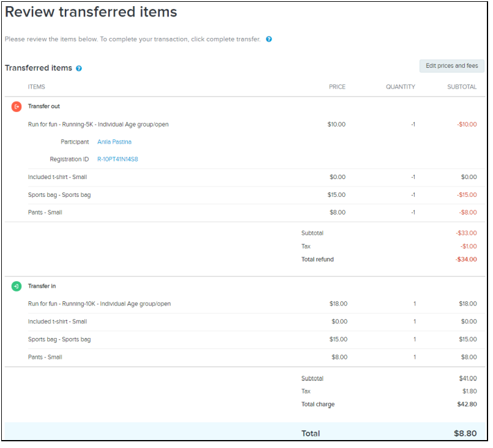This screenshot has height=448, width=493.
Task: Click the Review transferred items heading
Action: click(91, 12)
